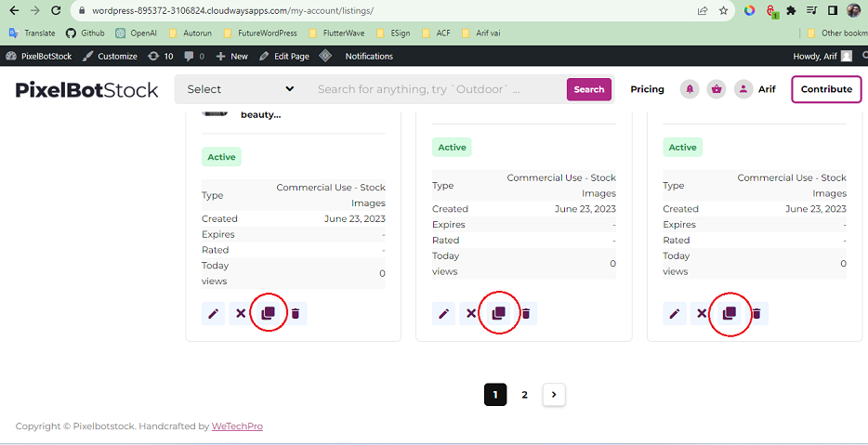View site security padlock info

(83, 10)
